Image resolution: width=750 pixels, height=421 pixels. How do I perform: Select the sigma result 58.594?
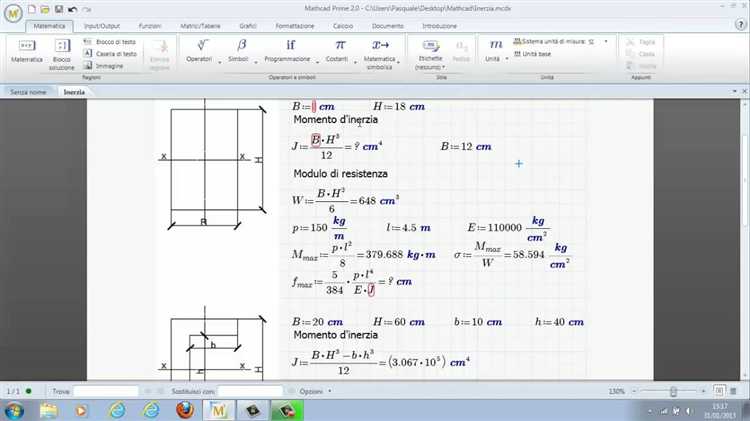pos(529,255)
